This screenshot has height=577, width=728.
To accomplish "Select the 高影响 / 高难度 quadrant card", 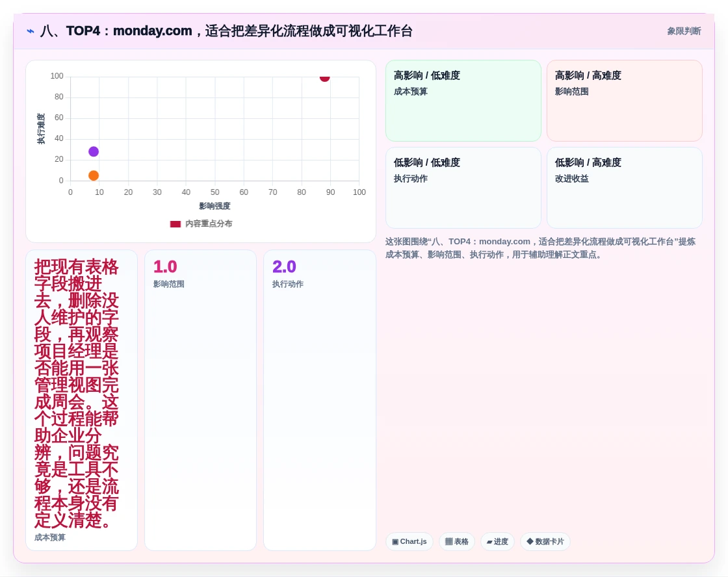I will click(625, 101).
